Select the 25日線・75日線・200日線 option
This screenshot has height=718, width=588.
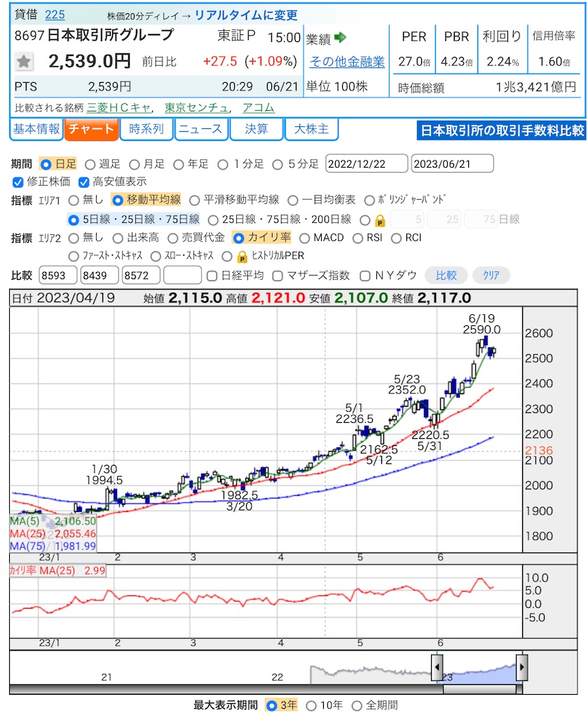[213, 220]
